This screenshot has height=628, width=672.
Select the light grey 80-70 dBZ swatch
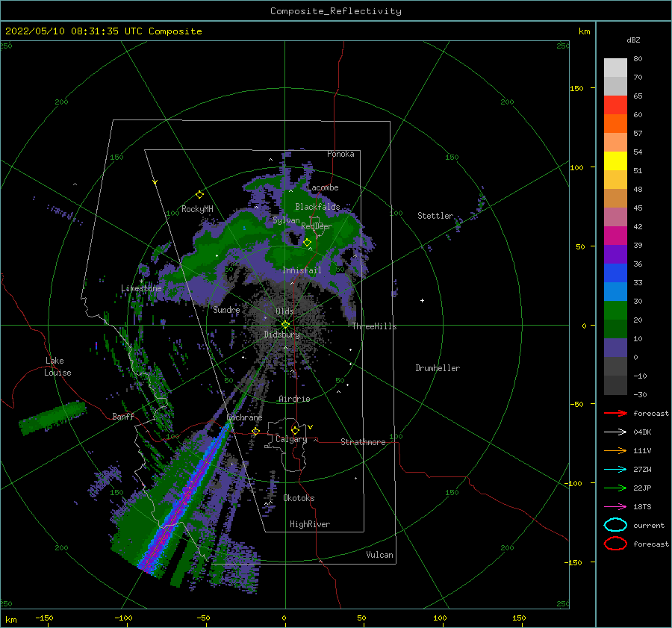(615, 68)
